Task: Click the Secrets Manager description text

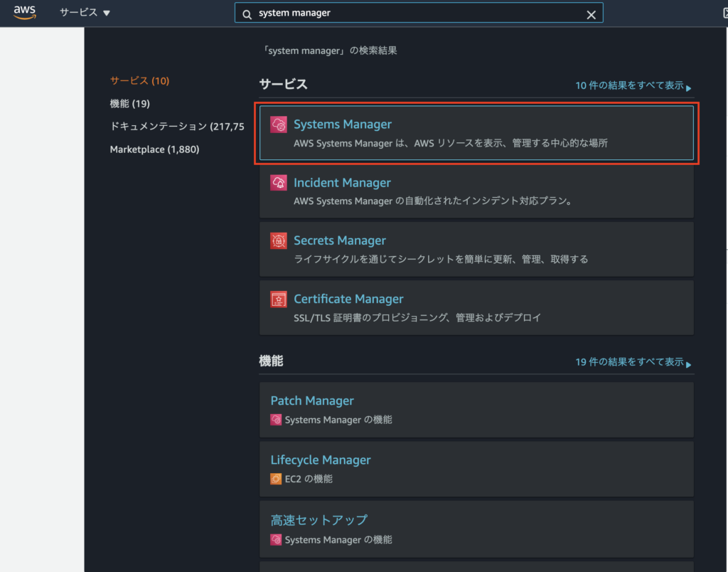Action: point(441,259)
